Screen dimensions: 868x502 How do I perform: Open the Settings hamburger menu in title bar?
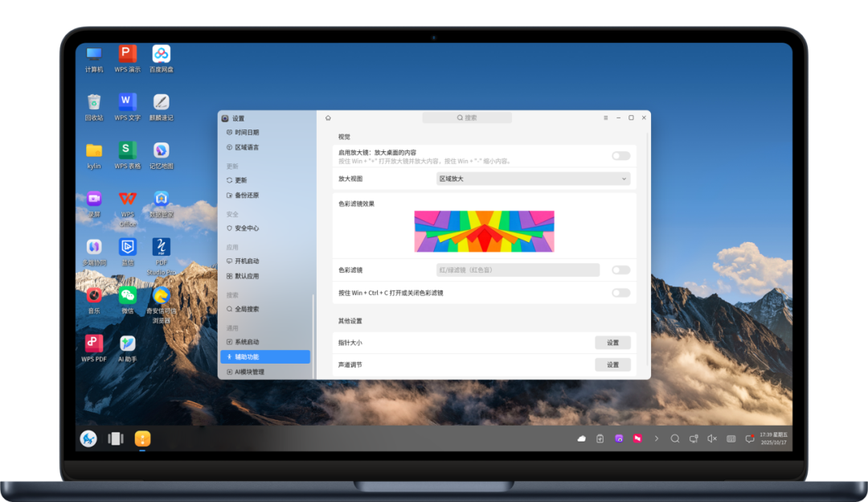[x=605, y=117]
